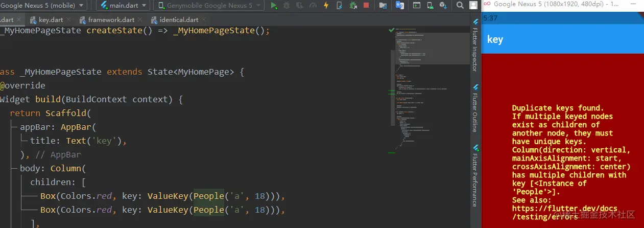Switch to key.dart editor tab
644x228 pixels.
coord(50,19)
